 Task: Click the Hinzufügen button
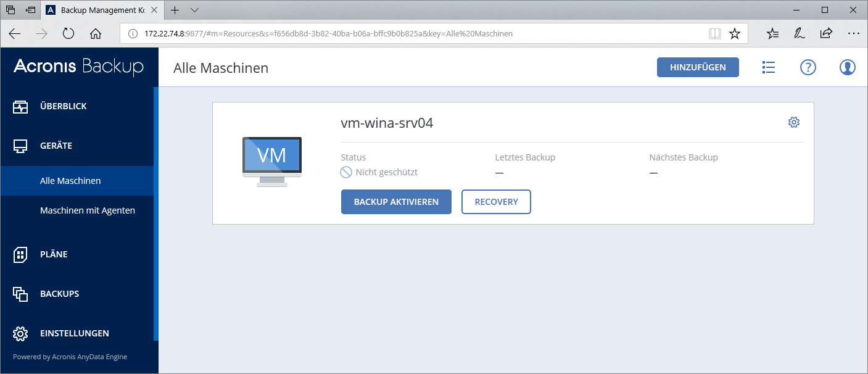(697, 67)
